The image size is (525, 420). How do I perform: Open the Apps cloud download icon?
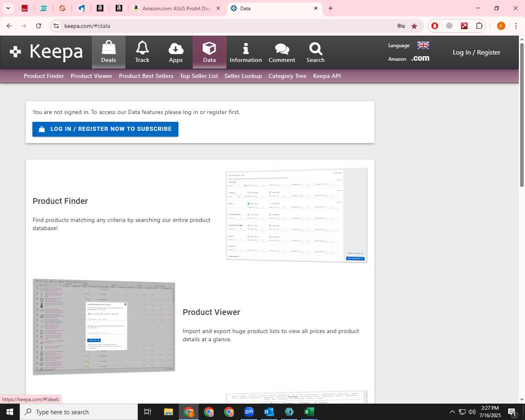point(176,52)
